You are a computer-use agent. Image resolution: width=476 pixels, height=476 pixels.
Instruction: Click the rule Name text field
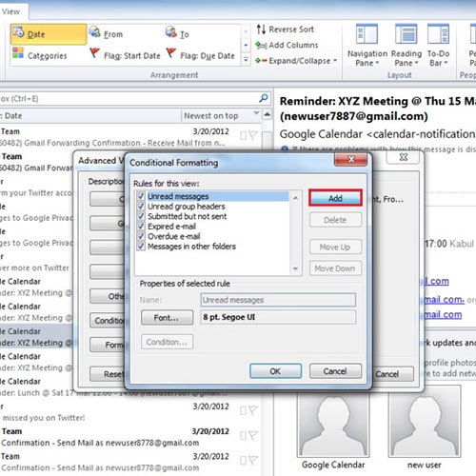[278, 300]
